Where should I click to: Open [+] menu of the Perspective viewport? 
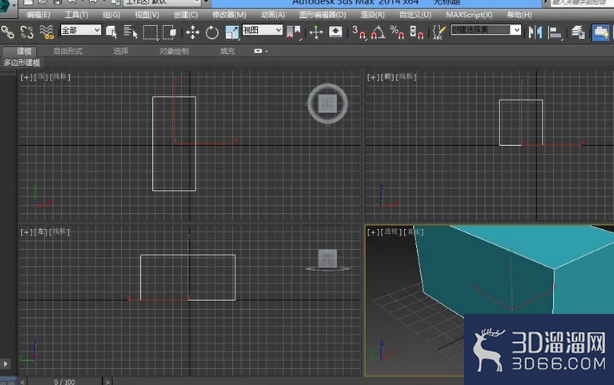coord(373,232)
